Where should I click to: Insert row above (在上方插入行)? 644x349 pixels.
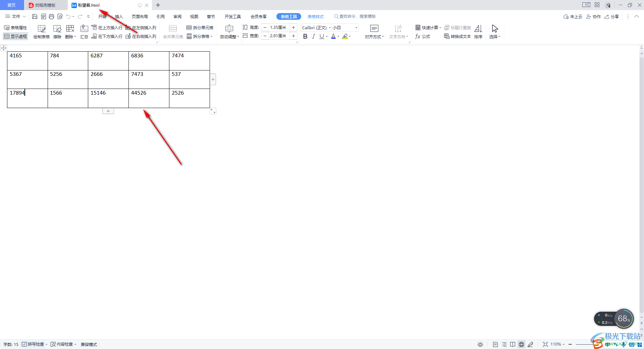pyautogui.click(x=107, y=28)
